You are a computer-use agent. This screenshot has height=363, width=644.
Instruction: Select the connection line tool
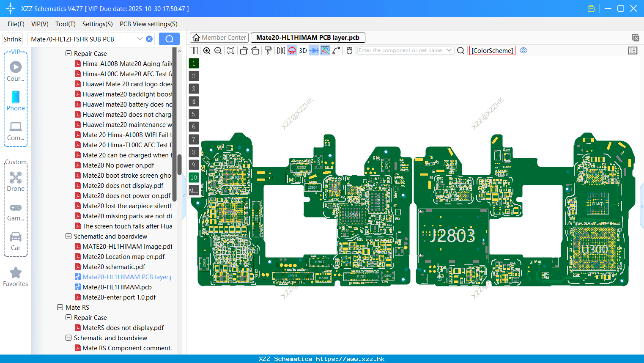point(336,50)
